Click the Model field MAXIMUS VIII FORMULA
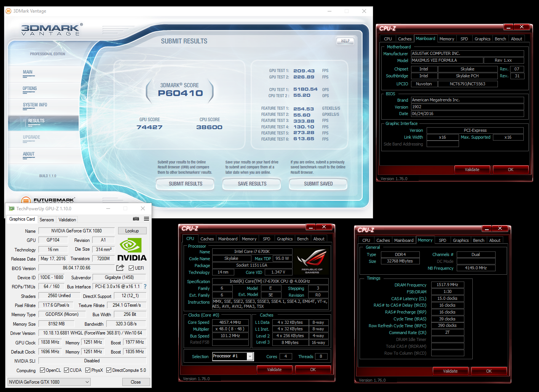 click(x=447, y=60)
